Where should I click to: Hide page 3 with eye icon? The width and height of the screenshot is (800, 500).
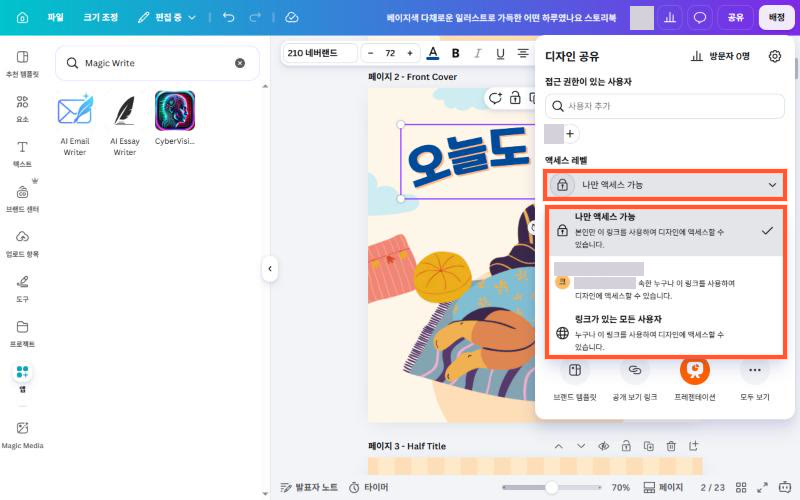[604, 446]
